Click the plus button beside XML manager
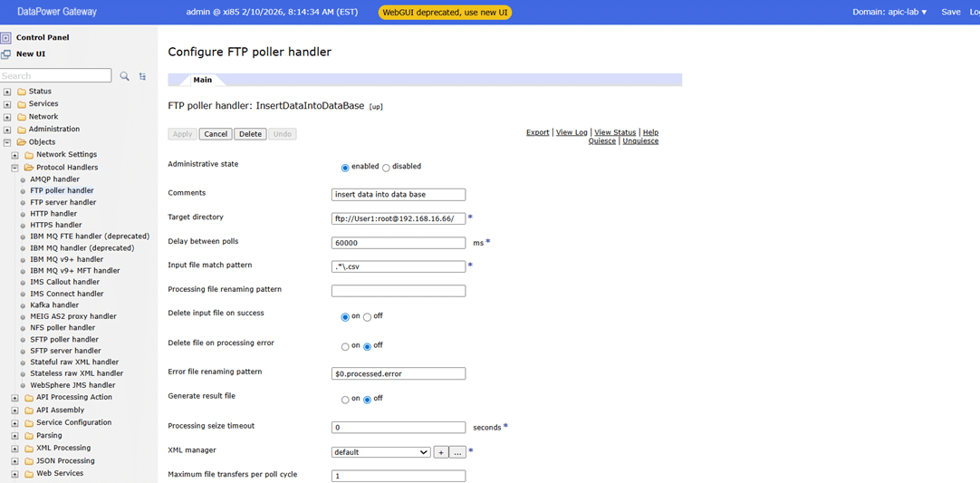 point(441,452)
